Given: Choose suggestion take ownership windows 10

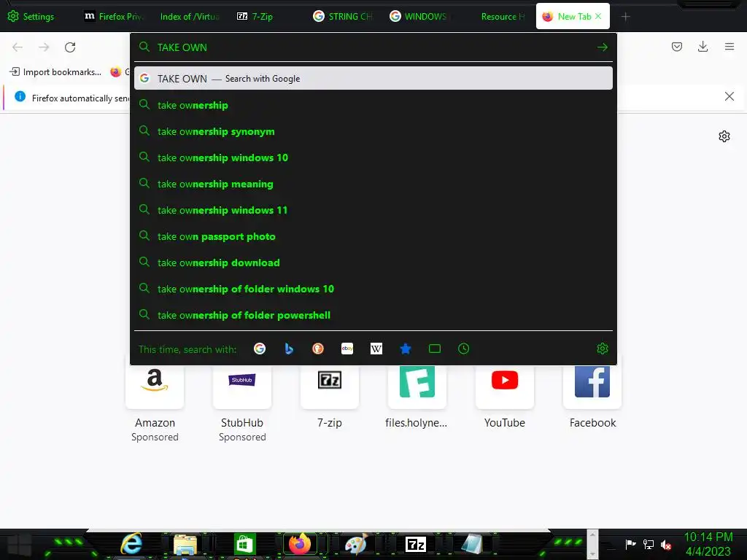Looking at the screenshot, I should tap(373, 157).
